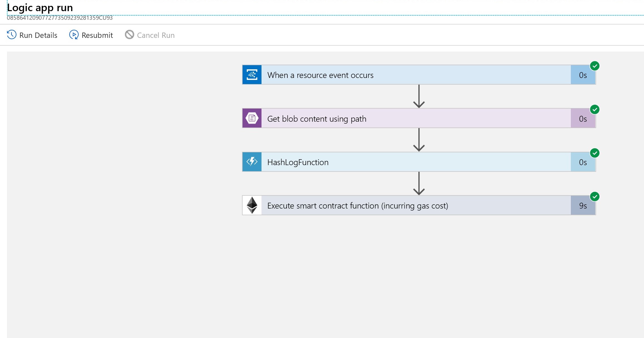This screenshot has width=644, height=338.
Task: Click the Resubmit play icon
Action: click(74, 35)
